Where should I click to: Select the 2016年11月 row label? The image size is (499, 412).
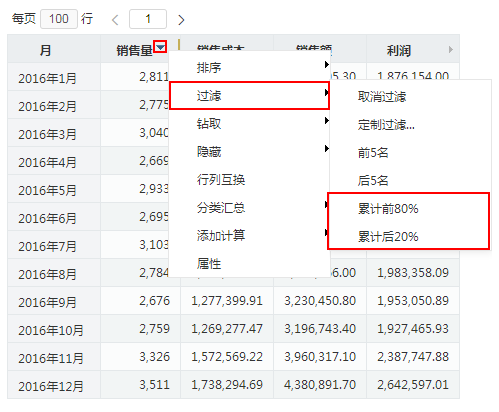click(x=51, y=358)
